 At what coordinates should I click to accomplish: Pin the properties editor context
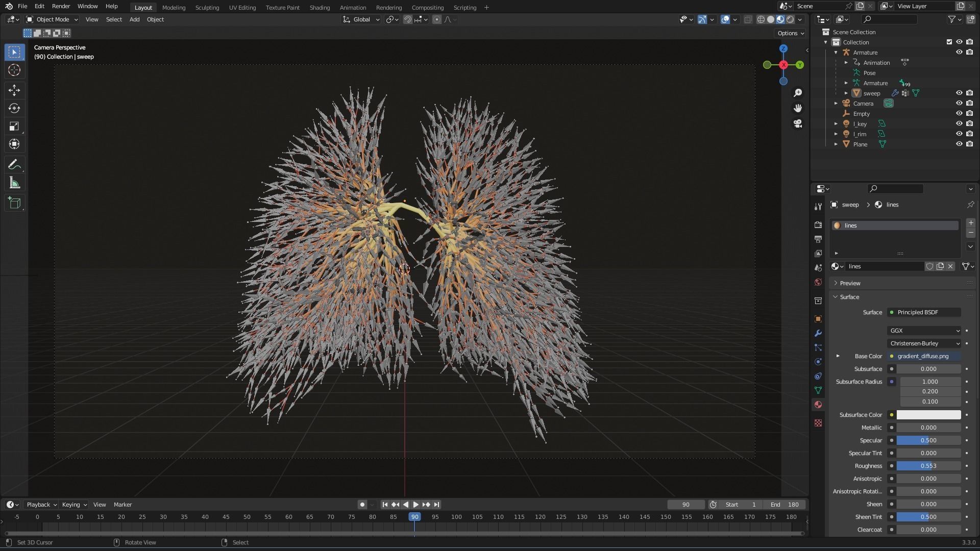[970, 205]
